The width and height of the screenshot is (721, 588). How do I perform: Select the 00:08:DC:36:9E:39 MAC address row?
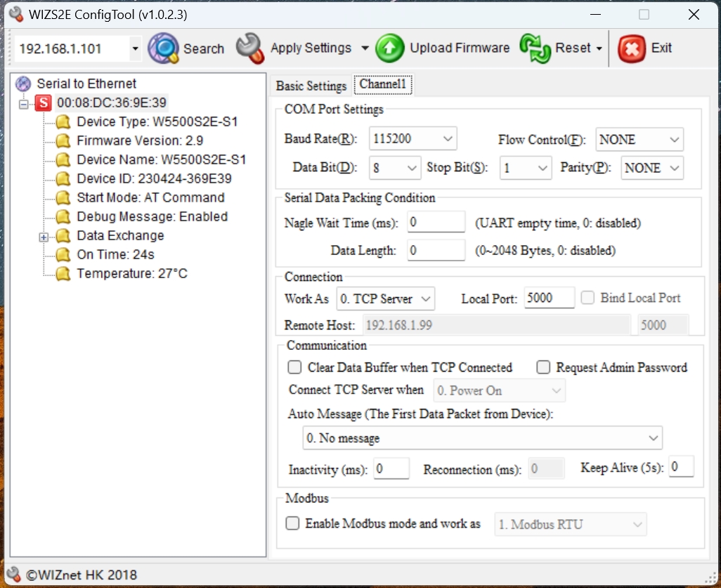(112, 103)
